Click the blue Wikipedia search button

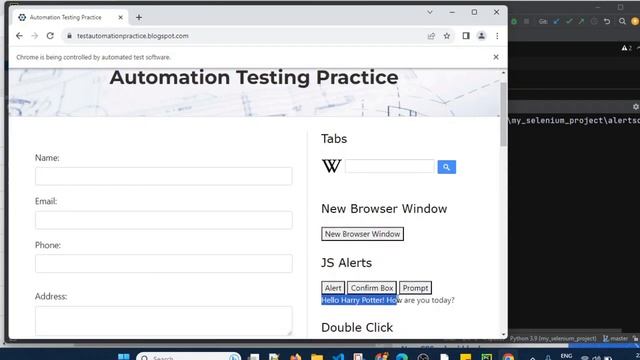(x=447, y=167)
